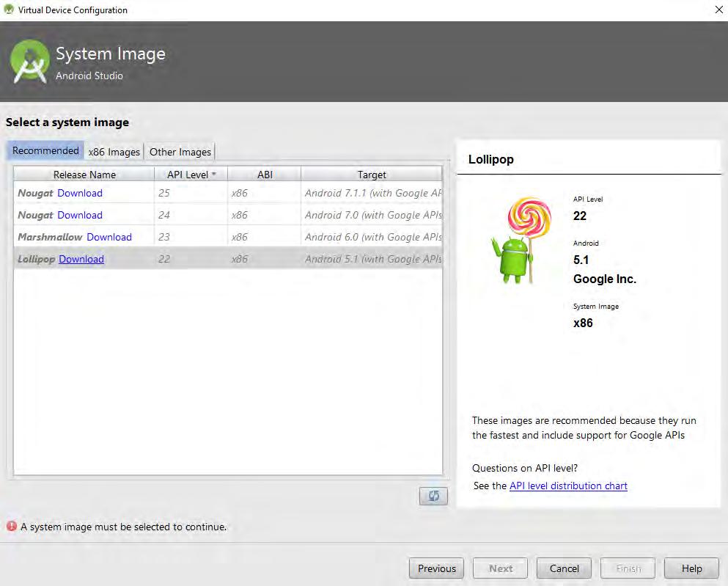Click the Next button

tap(500, 568)
